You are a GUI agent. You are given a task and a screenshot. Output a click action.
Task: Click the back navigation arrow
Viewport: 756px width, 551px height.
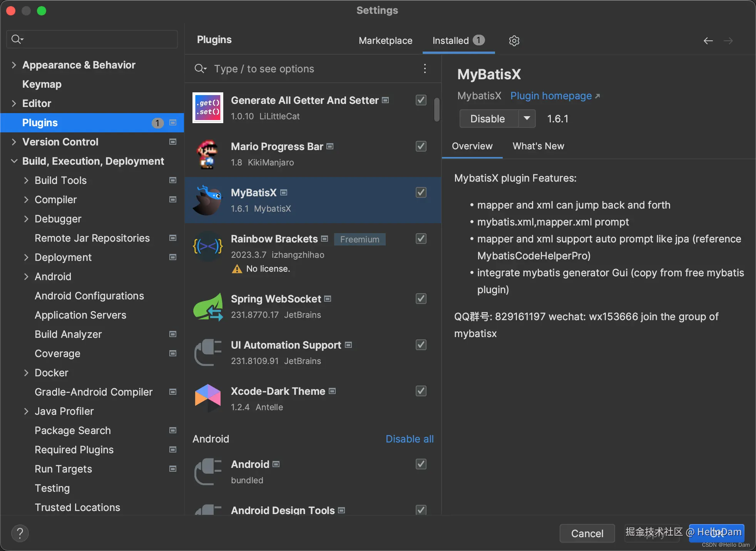708,41
